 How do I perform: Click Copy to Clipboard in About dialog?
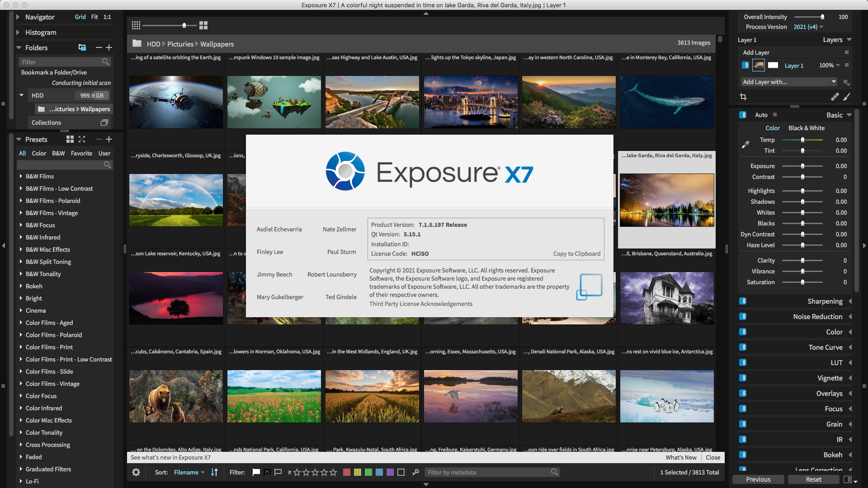coord(576,253)
